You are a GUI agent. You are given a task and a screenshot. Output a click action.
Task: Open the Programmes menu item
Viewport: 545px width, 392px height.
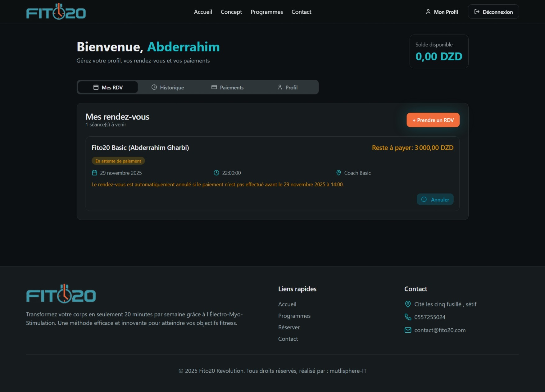click(x=266, y=12)
